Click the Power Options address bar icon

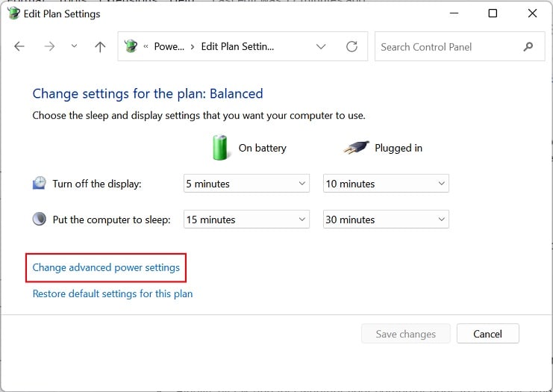pyautogui.click(x=131, y=46)
